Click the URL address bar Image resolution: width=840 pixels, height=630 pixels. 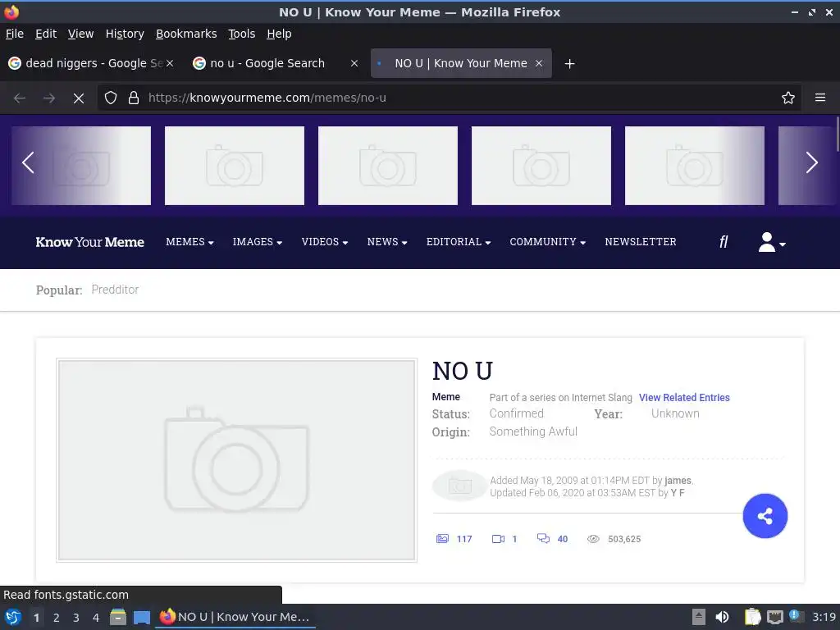[x=450, y=98]
